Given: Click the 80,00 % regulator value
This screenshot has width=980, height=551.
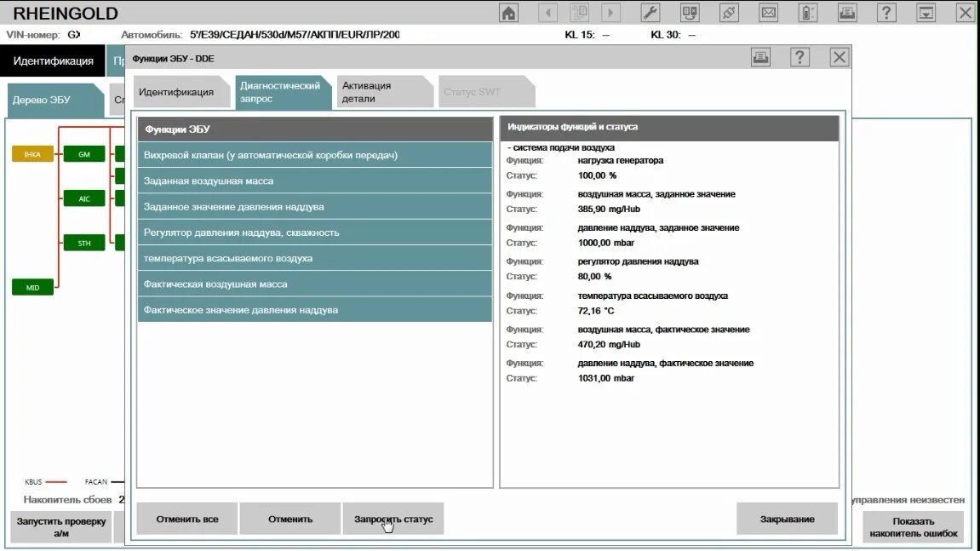Looking at the screenshot, I should click(x=594, y=277).
